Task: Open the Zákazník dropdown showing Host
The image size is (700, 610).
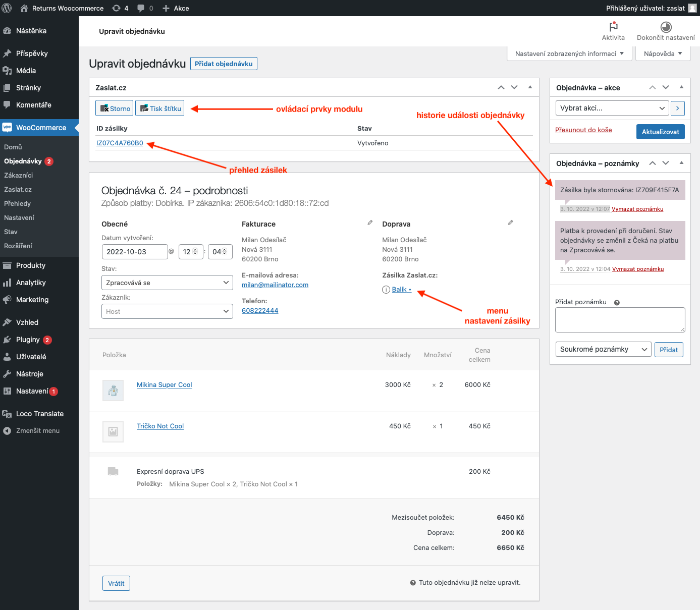Action: pyautogui.click(x=167, y=311)
